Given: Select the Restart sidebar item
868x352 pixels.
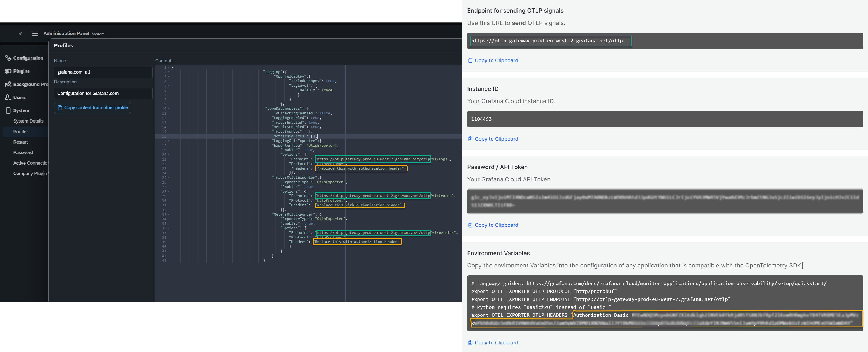Looking at the screenshot, I should [21, 142].
